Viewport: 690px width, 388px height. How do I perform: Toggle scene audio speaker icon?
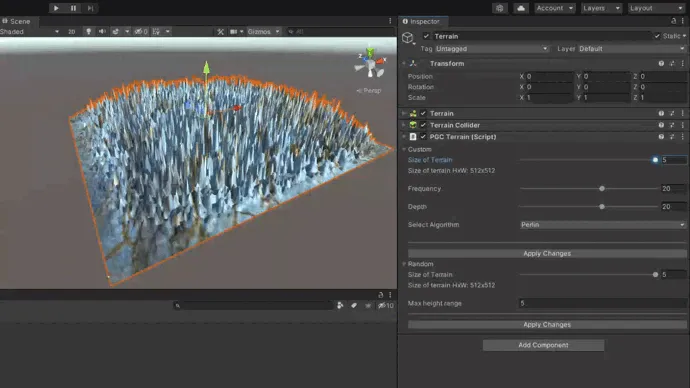point(102,32)
